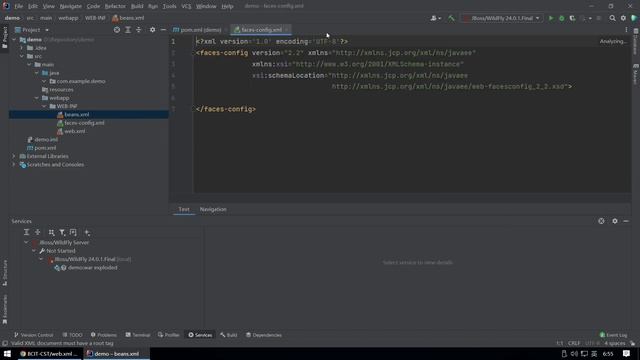The height and width of the screenshot is (360, 640).
Task: Select the Text tab below editor
Action: [184, 209]
